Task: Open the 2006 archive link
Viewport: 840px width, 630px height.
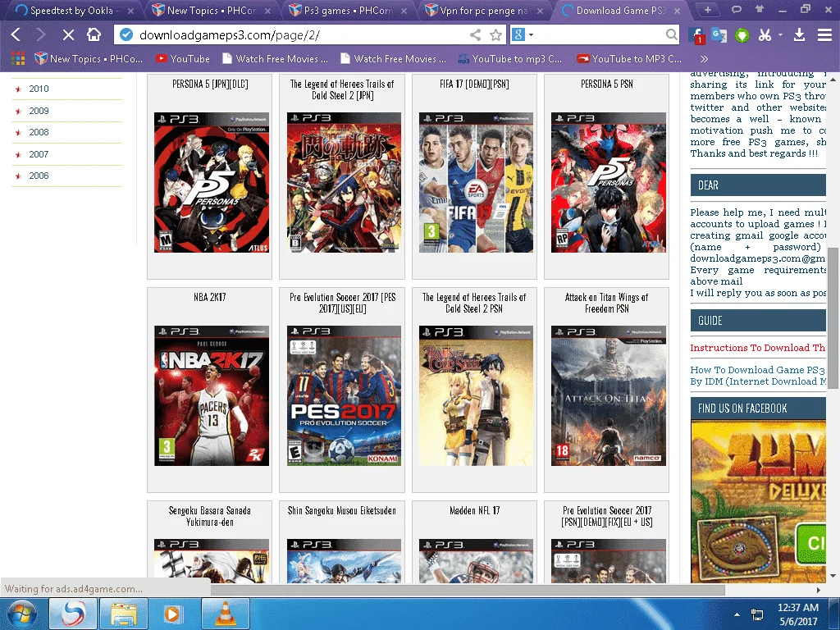Action: click(x=39, y=176)
